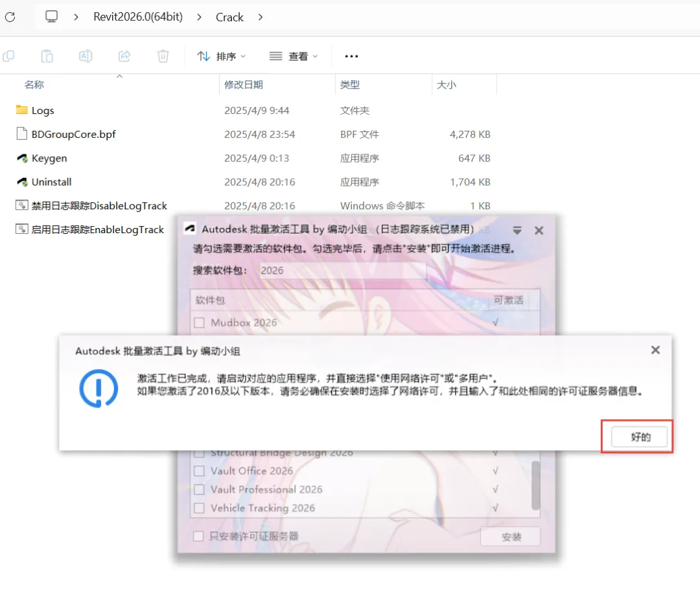Viewport: 700px width, 601px height.
Task: Click the refresh icon in Explorer
Action: click(10, 17)
